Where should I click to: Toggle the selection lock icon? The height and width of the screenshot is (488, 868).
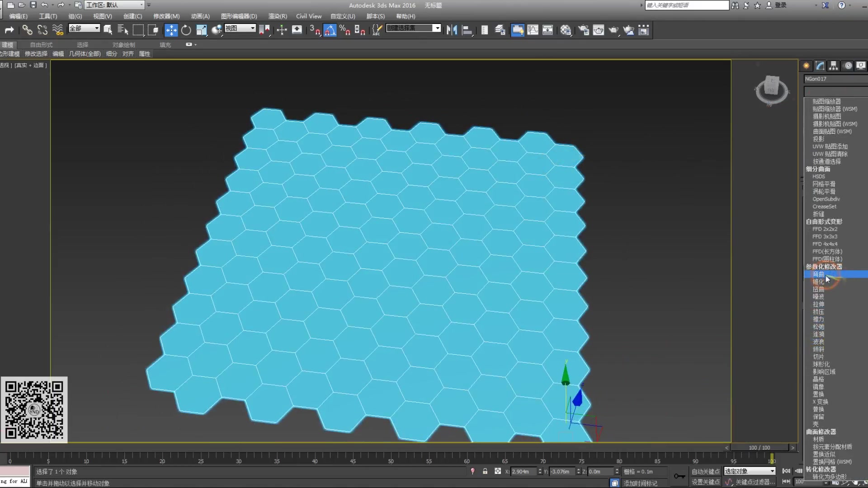(485, 471)
